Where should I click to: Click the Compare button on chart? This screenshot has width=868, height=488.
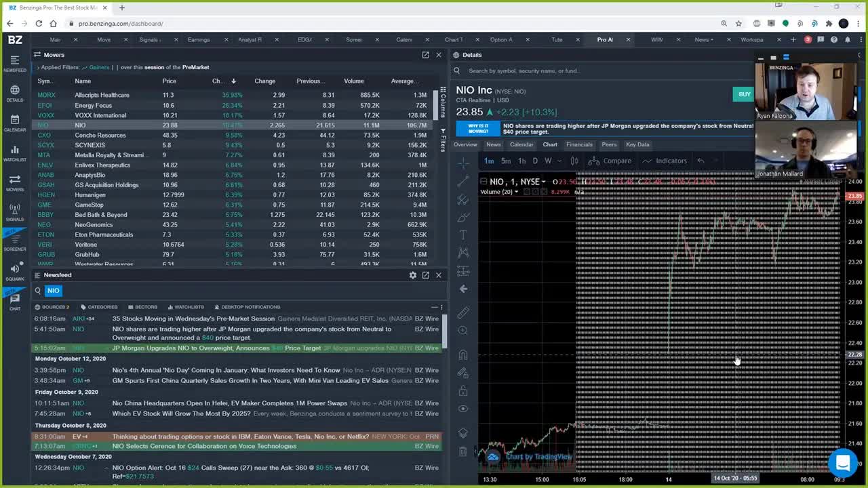(610, 161)
